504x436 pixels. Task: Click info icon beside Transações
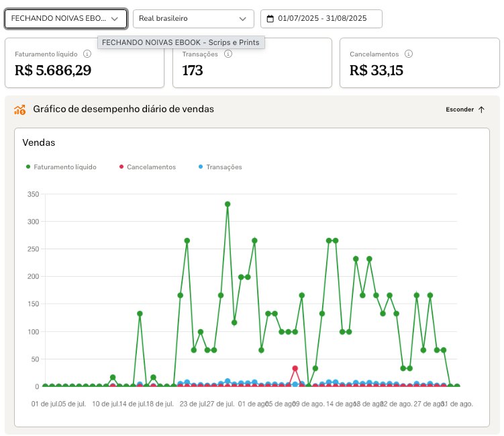pyautogui.click(x=228, y=54)
